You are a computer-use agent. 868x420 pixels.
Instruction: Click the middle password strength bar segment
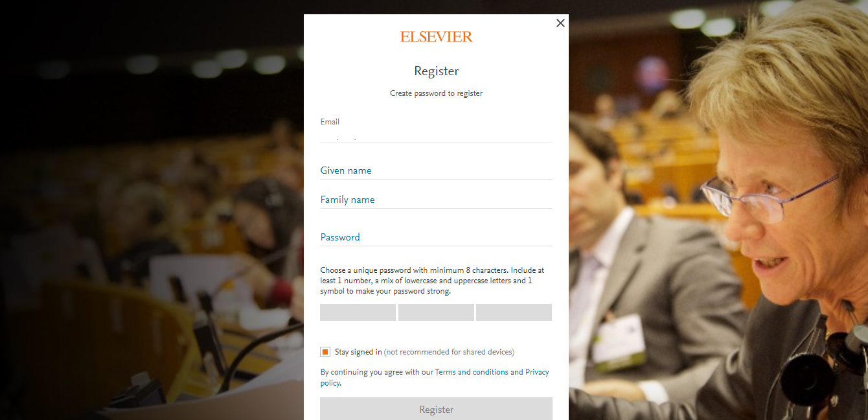pyautogui.click(x=436, y=312)
